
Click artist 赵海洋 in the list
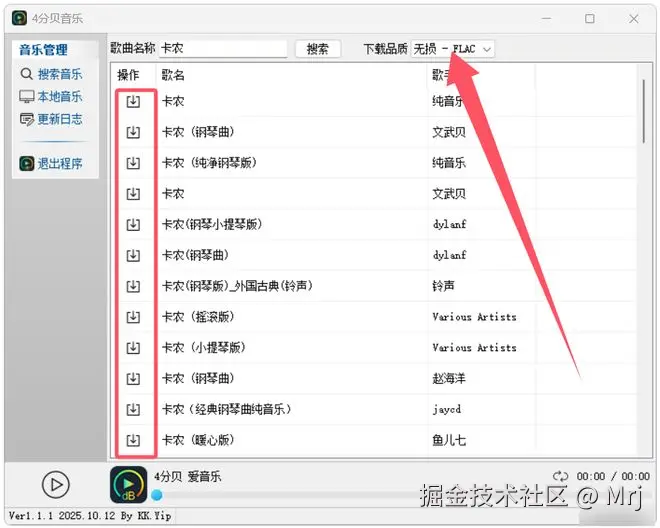449,378
